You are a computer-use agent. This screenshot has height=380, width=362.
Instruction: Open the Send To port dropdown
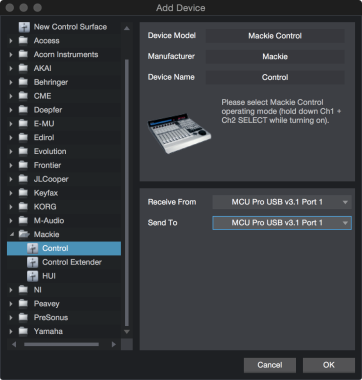coord(282,223)
